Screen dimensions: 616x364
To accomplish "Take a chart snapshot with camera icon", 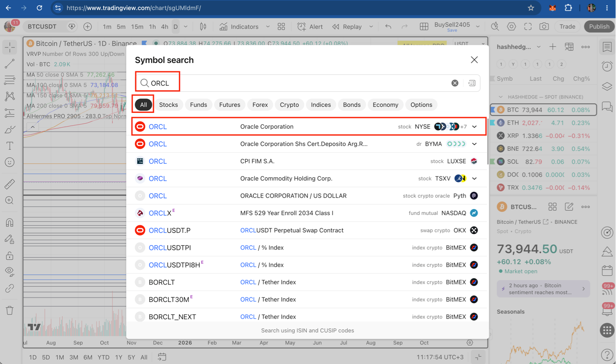I will pos(544,27).
